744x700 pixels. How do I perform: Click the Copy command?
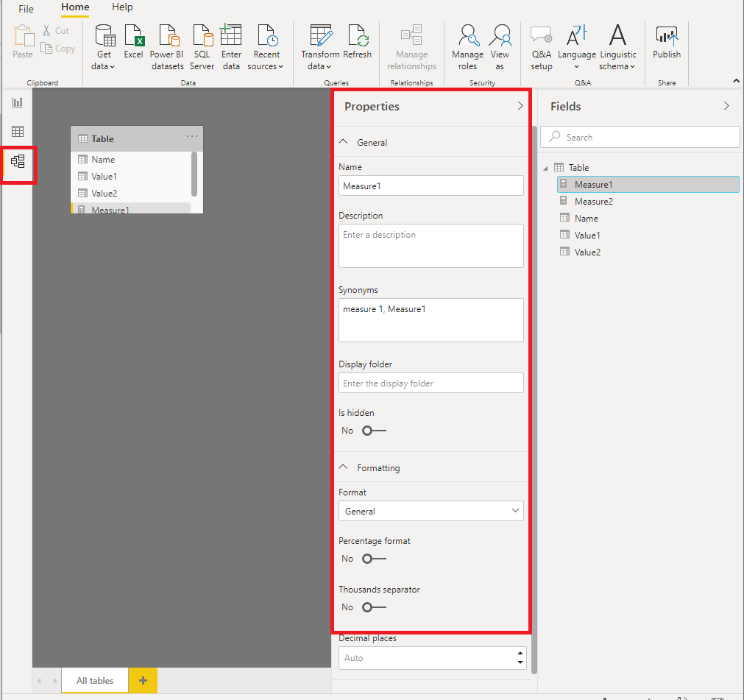pos(58,49)
